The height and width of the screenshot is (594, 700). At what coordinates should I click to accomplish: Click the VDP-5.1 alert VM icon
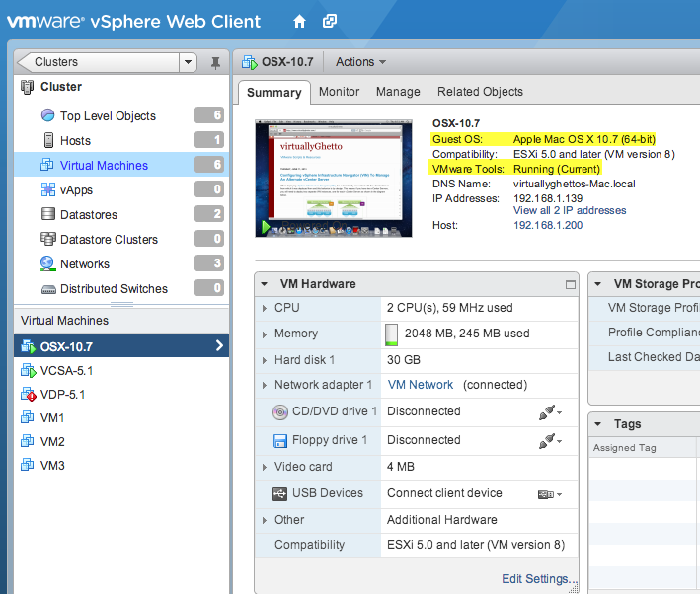(x=28, y=394)
